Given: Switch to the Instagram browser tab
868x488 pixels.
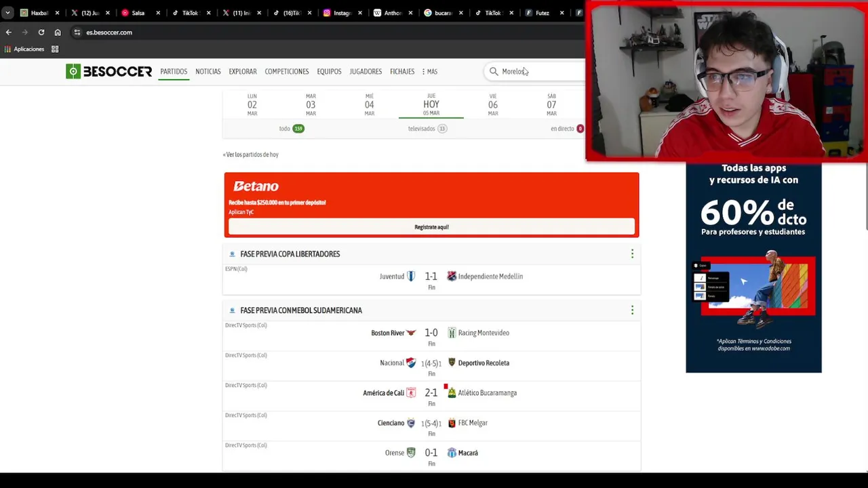Looking at the screenshot, I should (342, 13).
